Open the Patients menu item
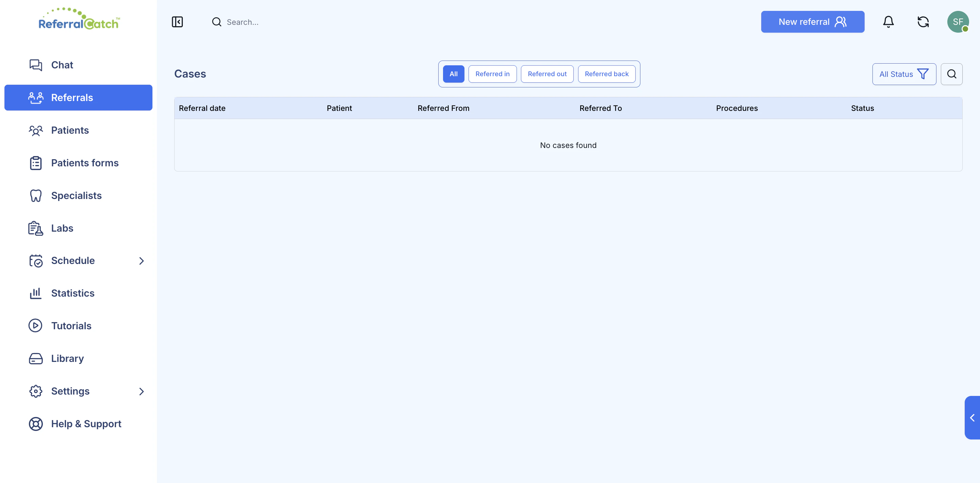 pyautogui.click(x=78, y=131)
